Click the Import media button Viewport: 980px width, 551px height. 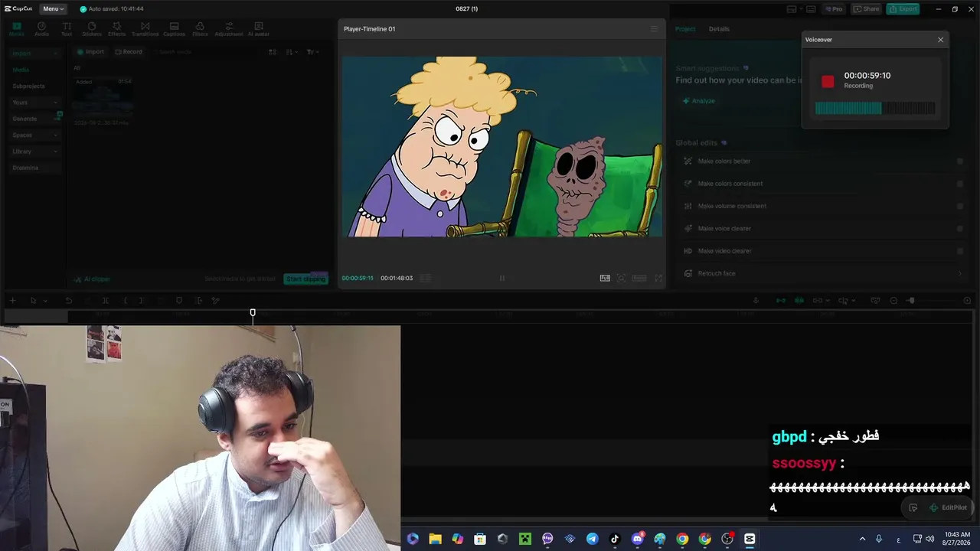(x=90, y=52)
